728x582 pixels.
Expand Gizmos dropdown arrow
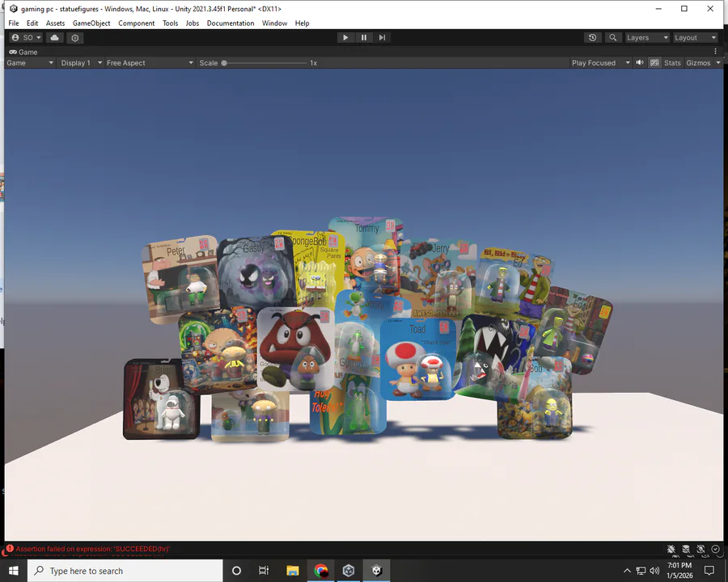[x=718, y=63]
